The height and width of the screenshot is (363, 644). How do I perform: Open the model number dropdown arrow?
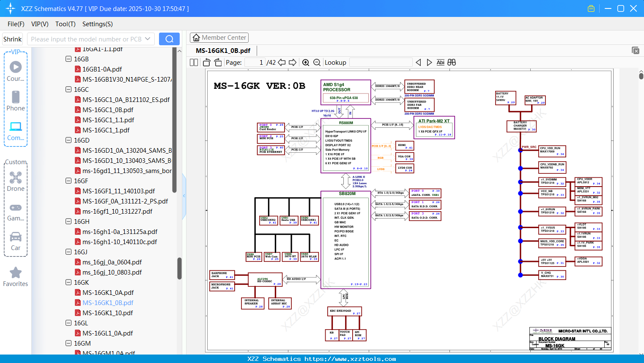[x=148, y=39]
